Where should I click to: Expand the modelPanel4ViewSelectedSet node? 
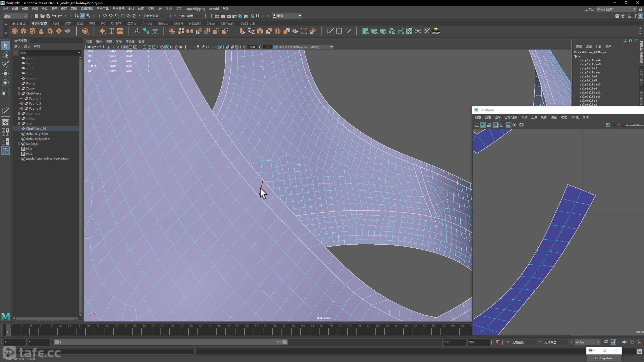pos(19,159)
